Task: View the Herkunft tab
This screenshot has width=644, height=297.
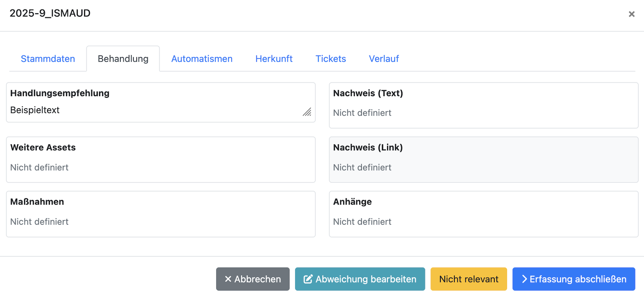Action: coord(274,59)
